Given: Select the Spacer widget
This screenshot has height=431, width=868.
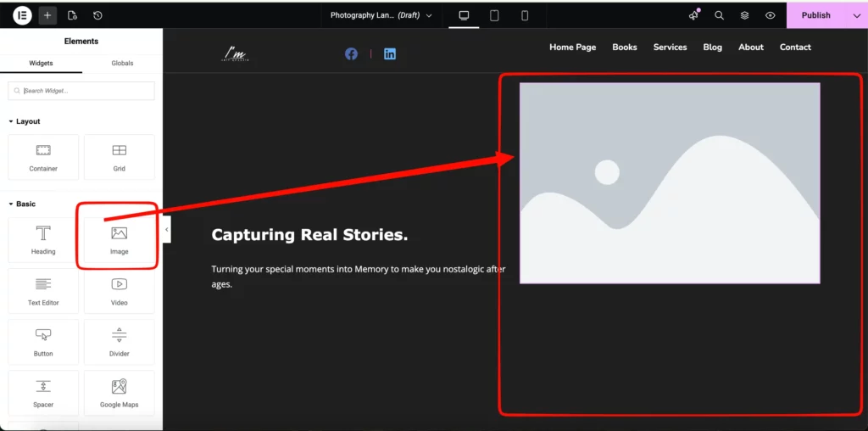Looking at the screenshot, I should 43,393.
